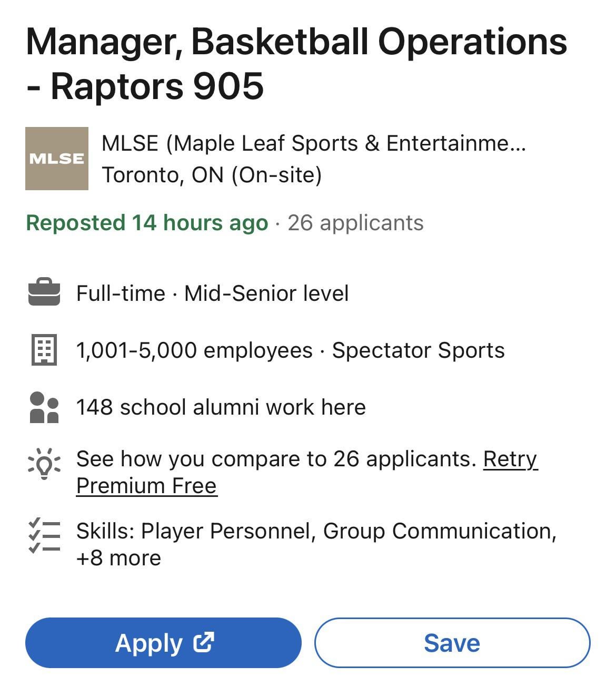Screen dimensions: 616x686
Task: Apply to the Raptors 905 job
Action: tap(163, 643)
